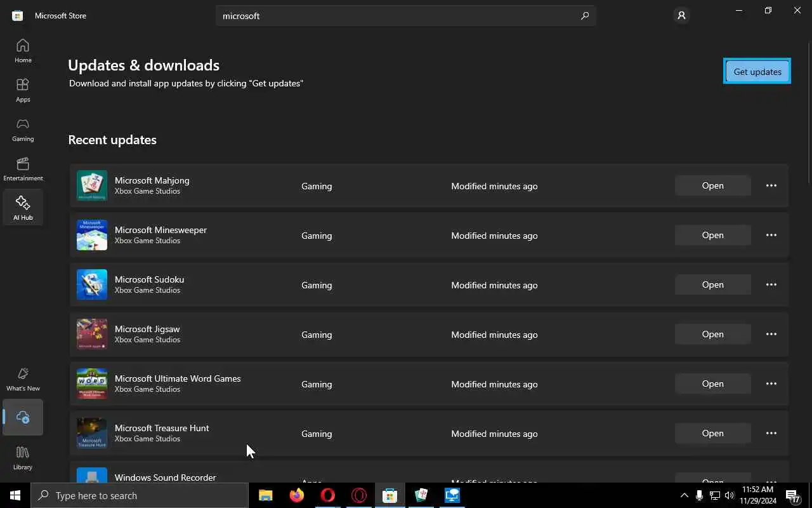
Task: Launch Microsoft Jigsaw using Open button
Action: [712, 334]
